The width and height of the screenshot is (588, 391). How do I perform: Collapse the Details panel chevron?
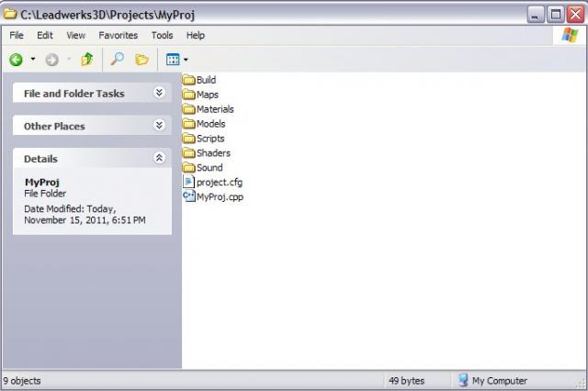159,158
